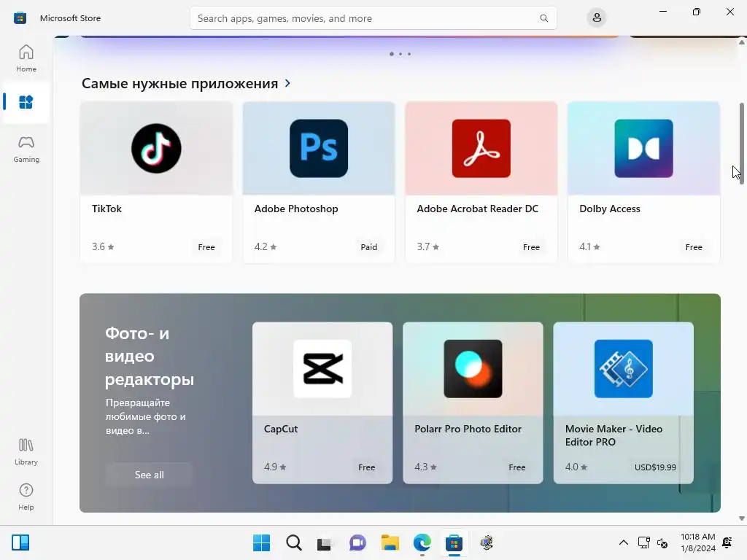
Task: Click the Adobe Photoshop title text
Action: coord(296,209)
